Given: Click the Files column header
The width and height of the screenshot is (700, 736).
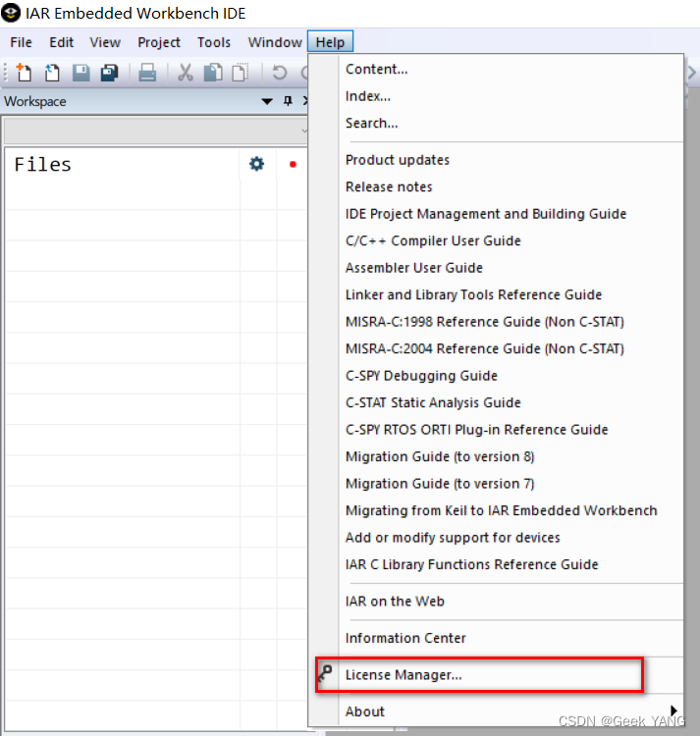Looking at the screenshot, I should click(122, 164).
